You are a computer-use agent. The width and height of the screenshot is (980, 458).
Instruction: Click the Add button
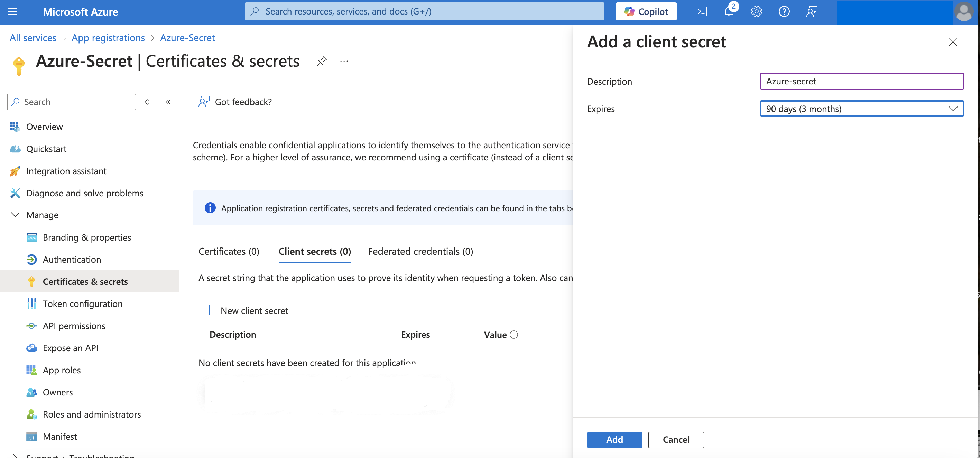[x=614, y=440]
